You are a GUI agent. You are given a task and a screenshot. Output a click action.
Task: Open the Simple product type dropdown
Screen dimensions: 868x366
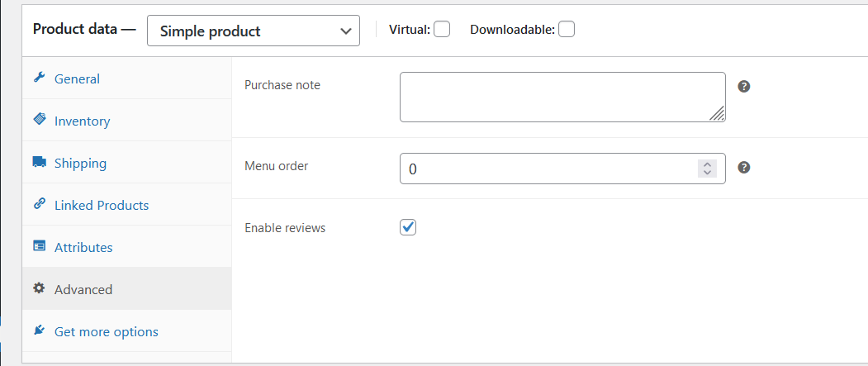[254, 31]
